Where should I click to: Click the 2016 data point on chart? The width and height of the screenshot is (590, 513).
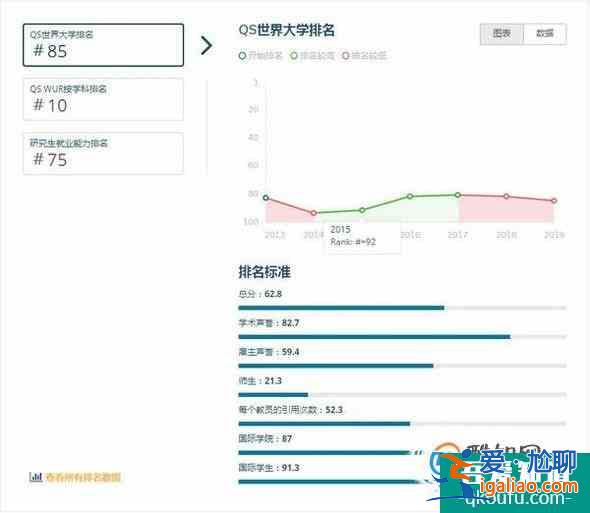click(410, 196)
